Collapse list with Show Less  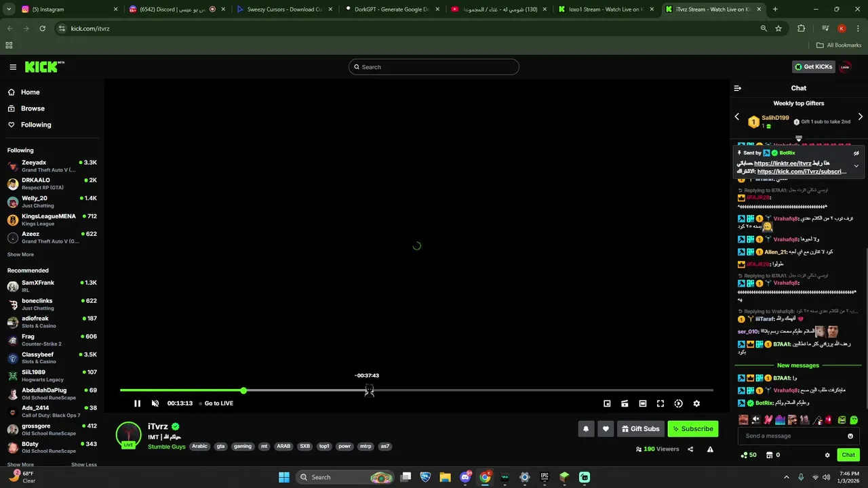point(83,464)
